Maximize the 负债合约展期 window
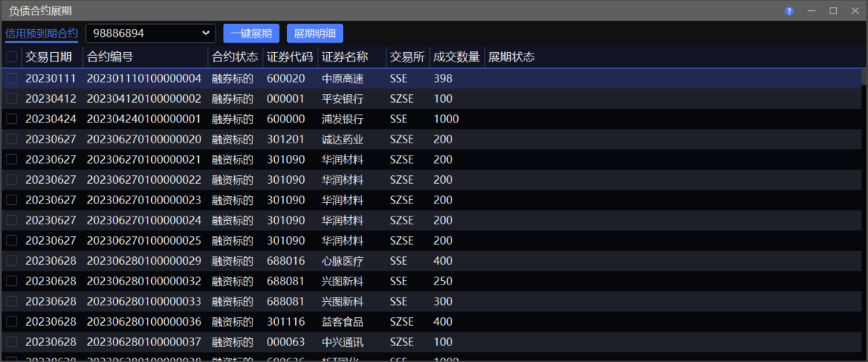The width and height of the screenshot is (868, 362). coord(833,11)
